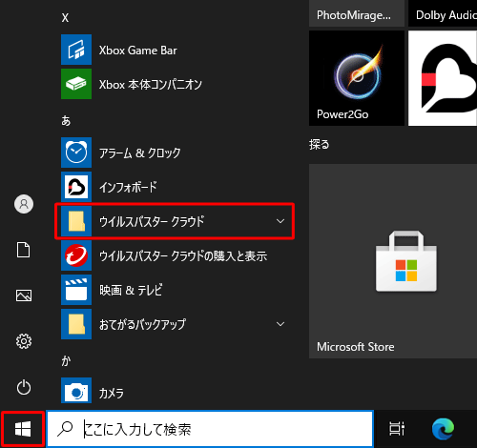The image size is (477, 448).
Task: Open the Microsoft Store tile
Action: tap(393, 261)
